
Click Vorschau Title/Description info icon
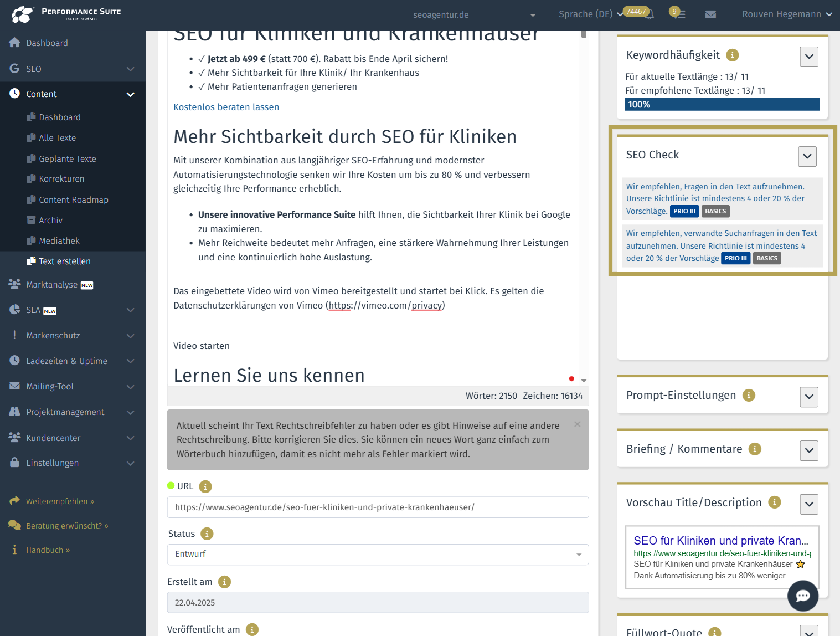[x=775, y=502]
